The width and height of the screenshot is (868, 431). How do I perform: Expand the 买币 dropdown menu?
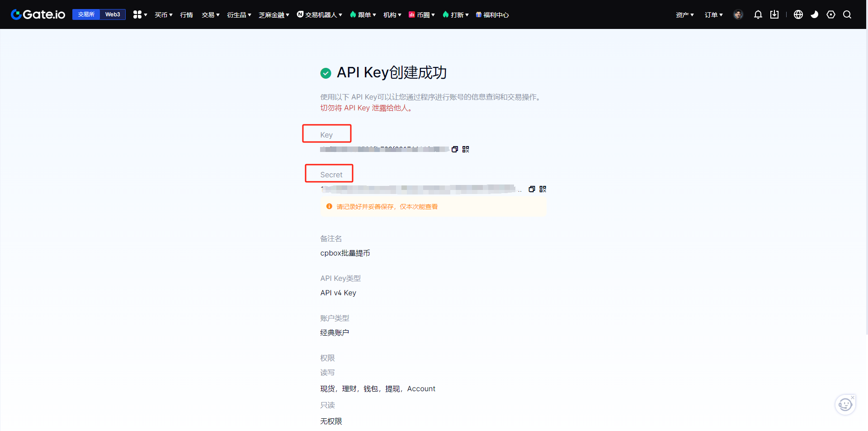[x=163, y=15]
